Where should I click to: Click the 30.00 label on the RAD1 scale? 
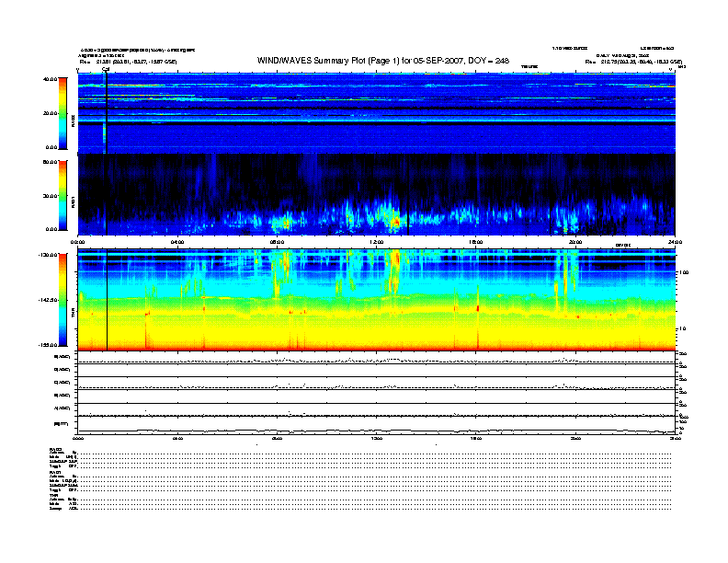click(x=50, y=196)
